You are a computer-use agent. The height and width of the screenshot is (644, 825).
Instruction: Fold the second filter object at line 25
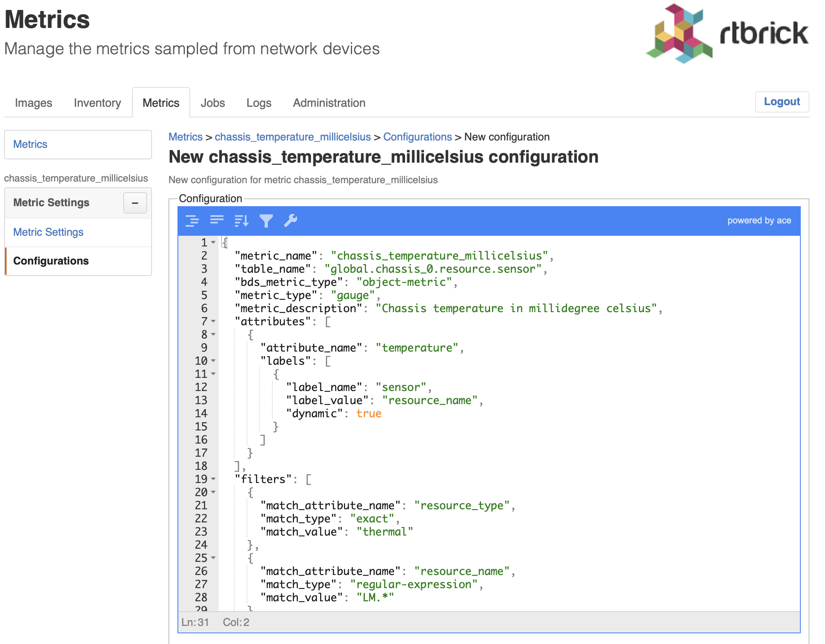coord(213,558)
